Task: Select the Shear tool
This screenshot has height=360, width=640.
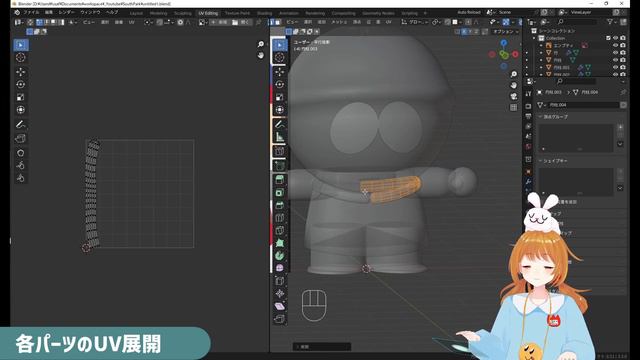Action: coord(280,306)
